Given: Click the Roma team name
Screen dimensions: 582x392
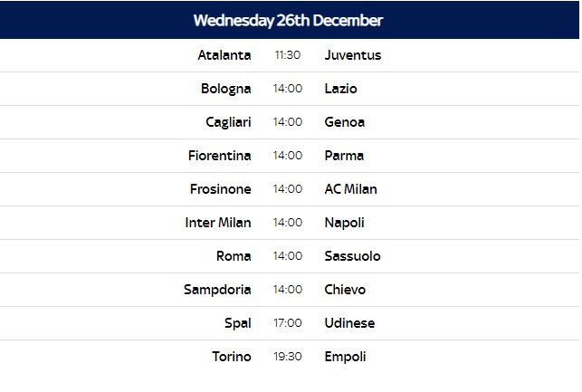Looking at the screenshot, I should [x=234, y=256].
